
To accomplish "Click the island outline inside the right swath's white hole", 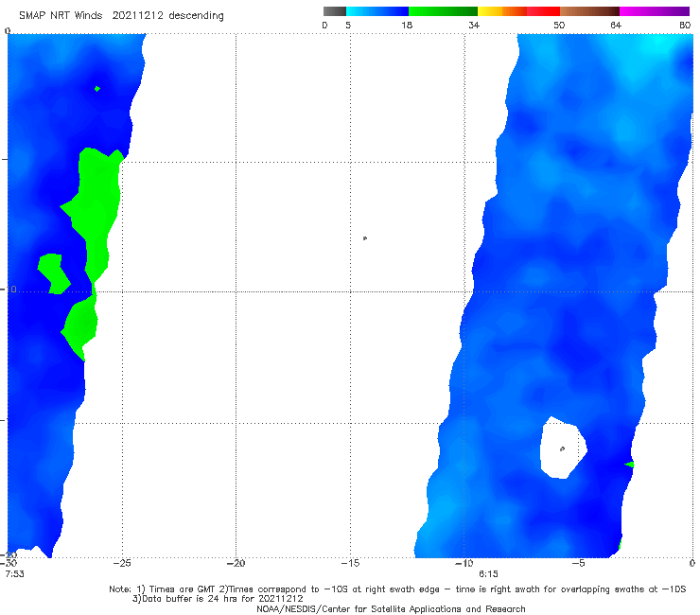I will (x=562, y=448).
